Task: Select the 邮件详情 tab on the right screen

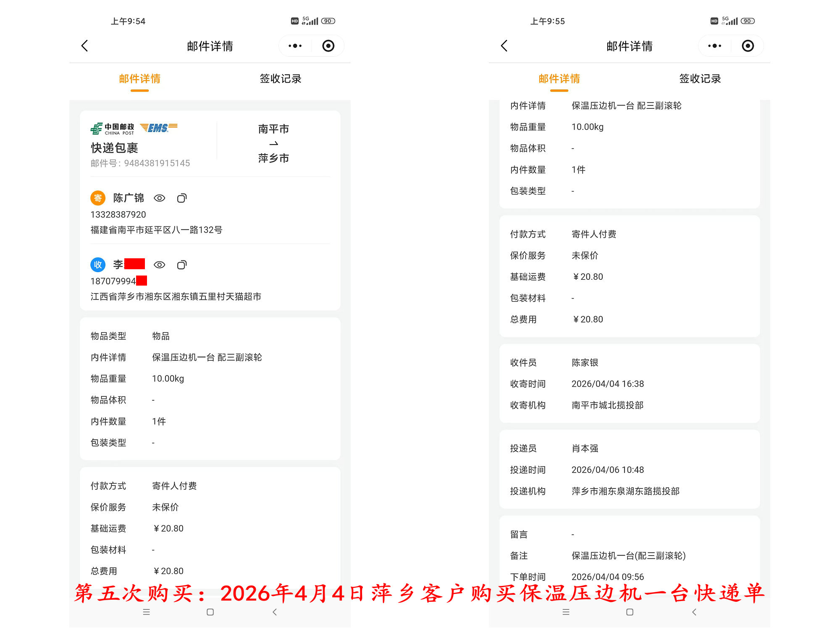Action: (x=559, y=79)
